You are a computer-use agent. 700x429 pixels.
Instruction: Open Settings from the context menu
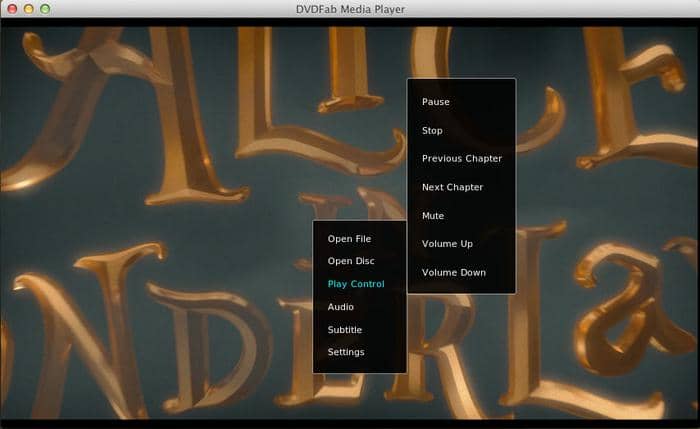coord(346,352)
